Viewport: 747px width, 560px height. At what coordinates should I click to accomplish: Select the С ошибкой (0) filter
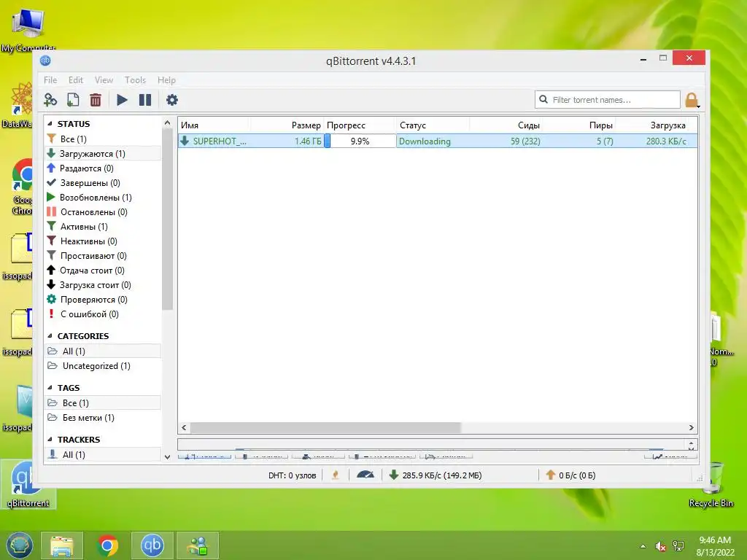[x=102, y=314]
